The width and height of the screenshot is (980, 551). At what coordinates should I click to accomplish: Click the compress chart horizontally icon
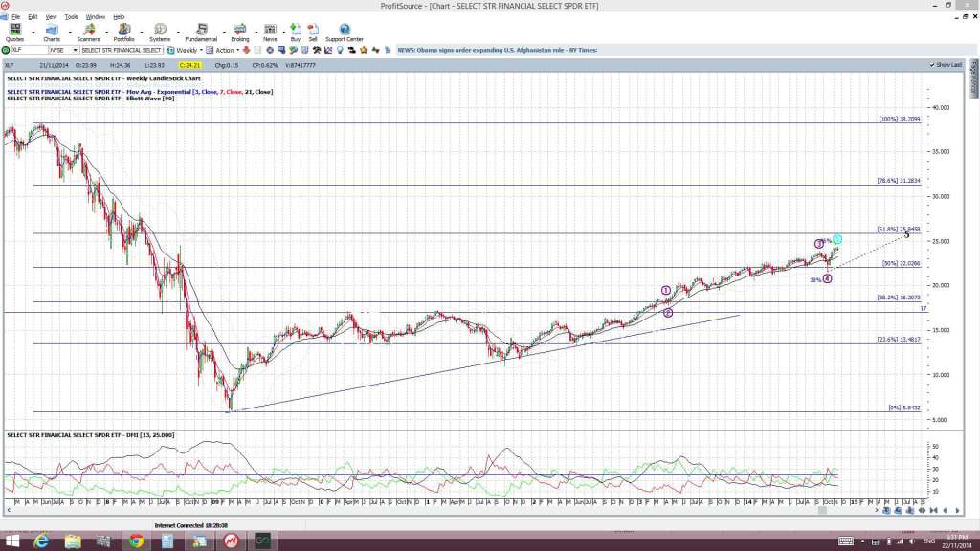934,511
